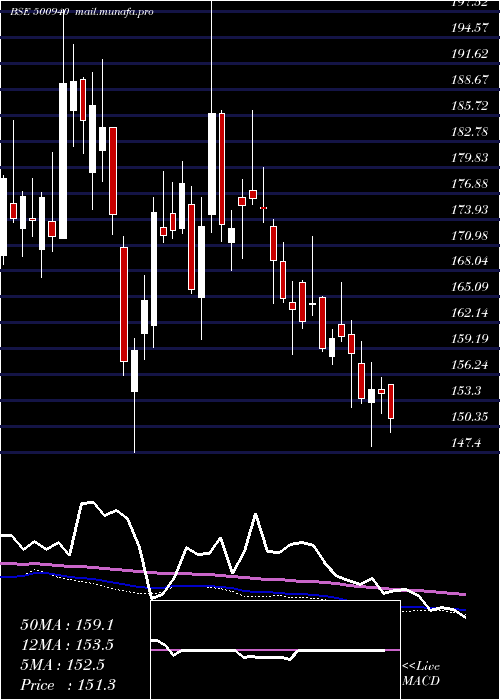Click the 50MA : 159.1 reading
Screen dimensions: 500x700
(x=67, y=625)
